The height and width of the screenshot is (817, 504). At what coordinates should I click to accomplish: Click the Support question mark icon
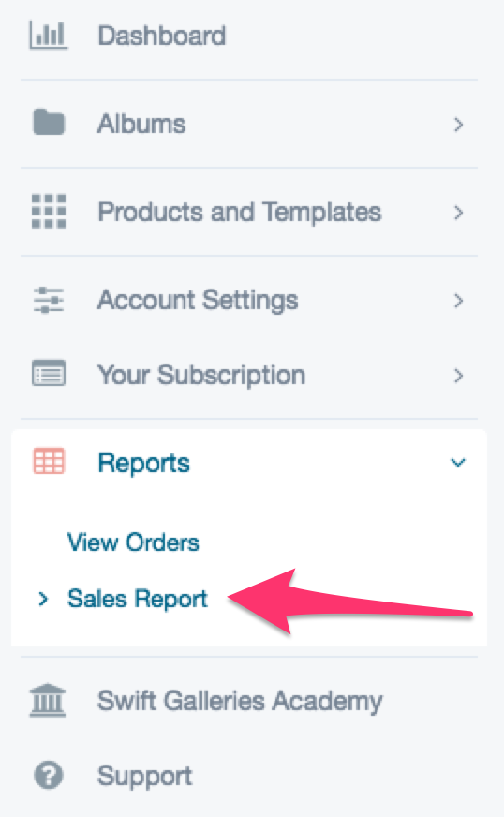49,776
